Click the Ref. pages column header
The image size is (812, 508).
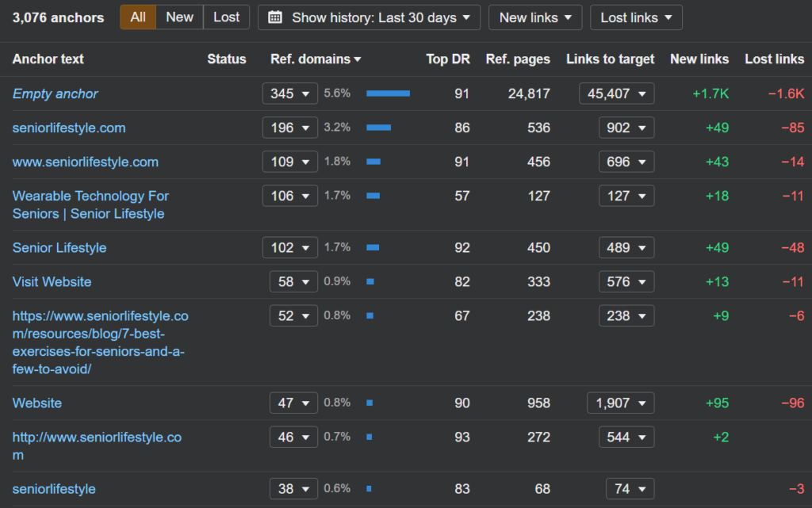[518, 59]
